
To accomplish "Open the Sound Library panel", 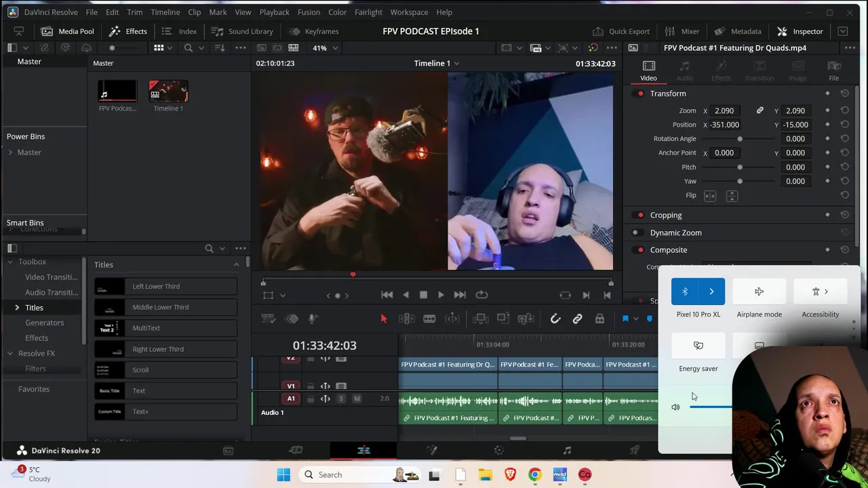I will 242,31.
